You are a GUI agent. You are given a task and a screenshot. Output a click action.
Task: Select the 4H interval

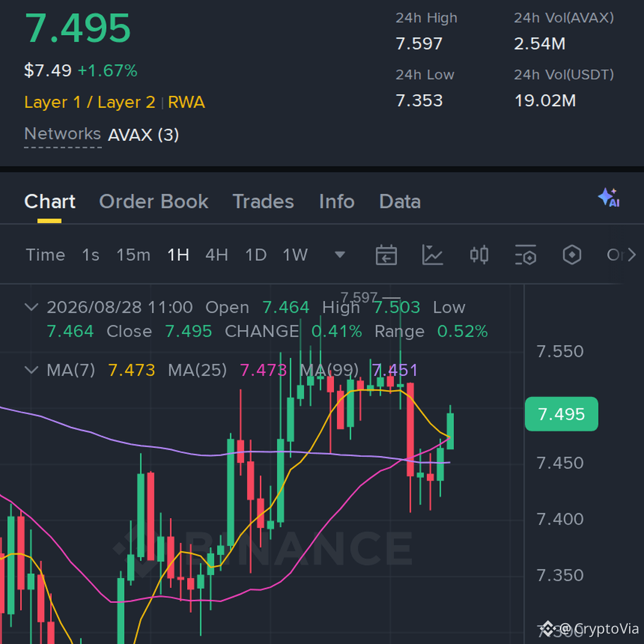(217, 255)
